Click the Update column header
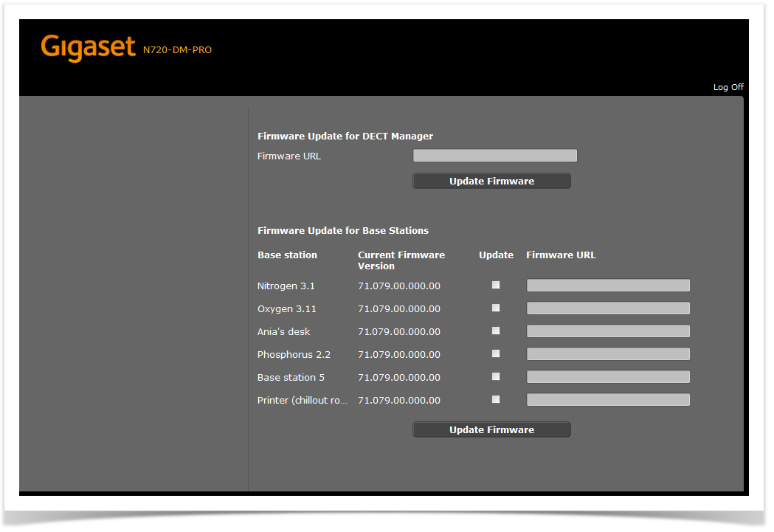 (x=496, y=255)
